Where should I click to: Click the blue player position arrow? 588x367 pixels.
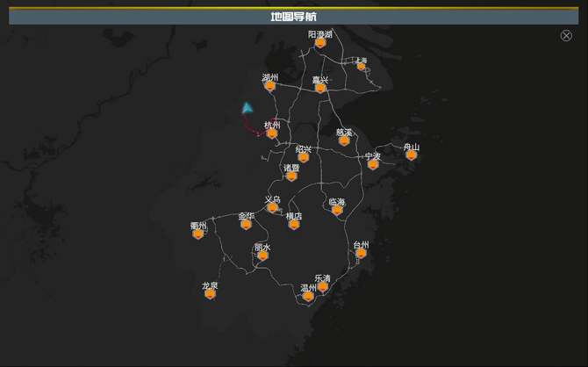(x=247, y=108)
